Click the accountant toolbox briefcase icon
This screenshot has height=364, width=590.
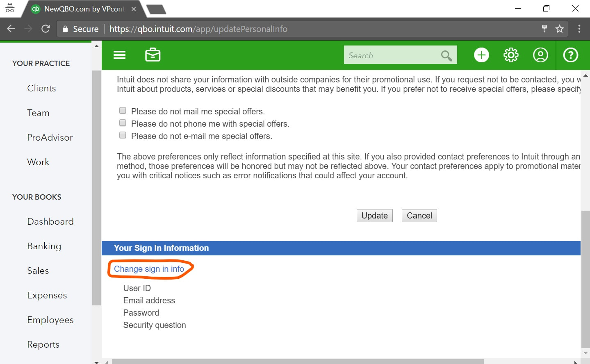click(x=153, y=55)
